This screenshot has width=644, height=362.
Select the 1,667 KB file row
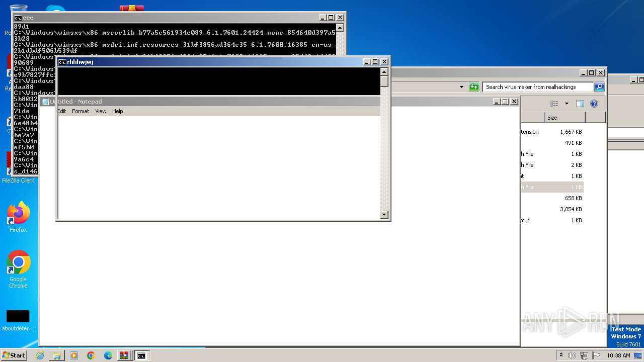[x=552, y=132]
